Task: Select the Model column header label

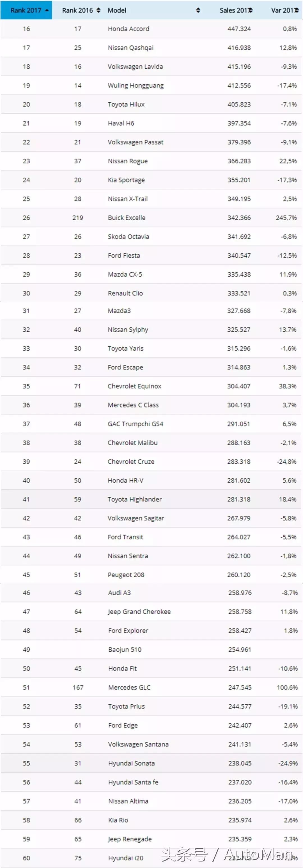Action: point(116,10)
